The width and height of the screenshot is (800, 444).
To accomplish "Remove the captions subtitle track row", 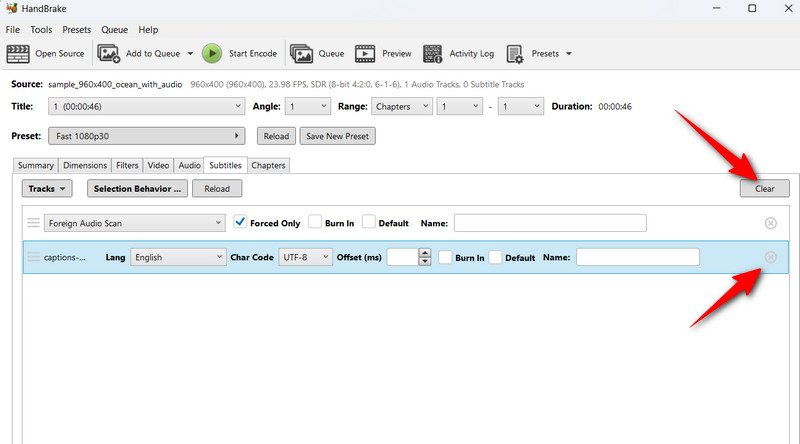I will pyautogui.click(x=770, y=257).
